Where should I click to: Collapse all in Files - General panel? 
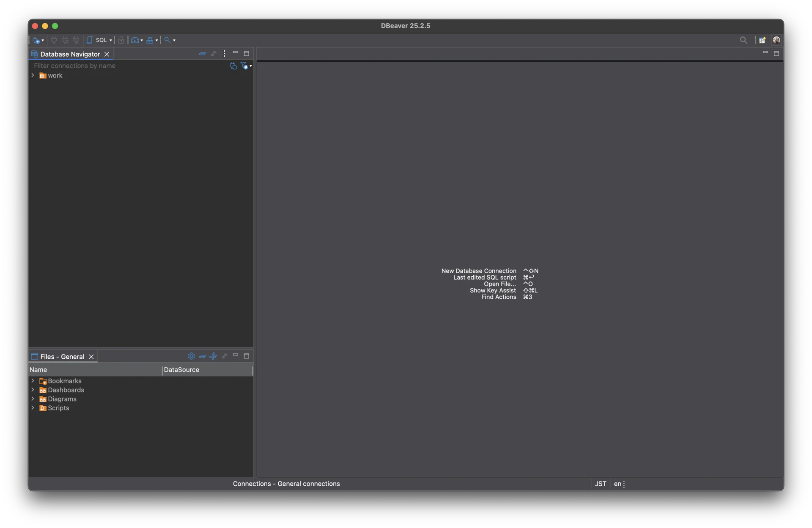(x=202, y=356)
